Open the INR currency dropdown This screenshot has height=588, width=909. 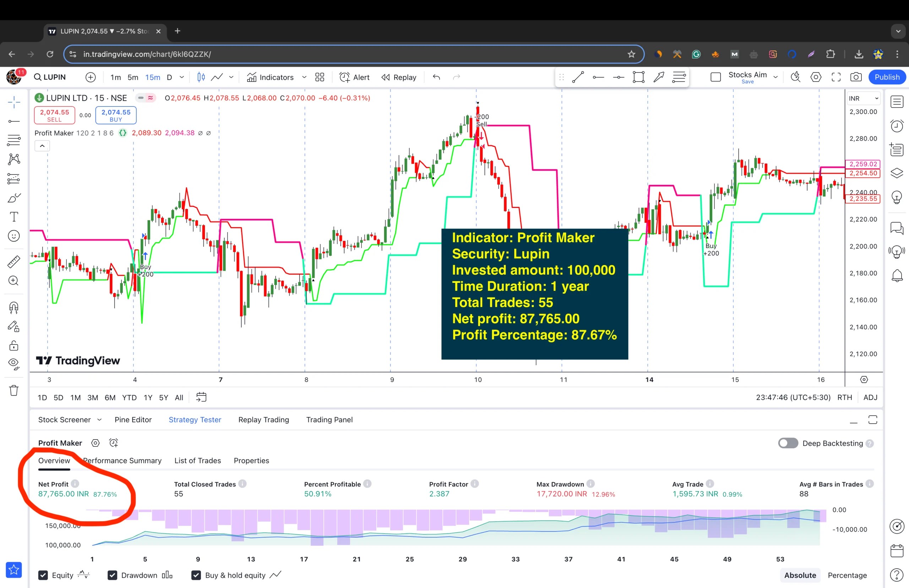pos(863,99)
